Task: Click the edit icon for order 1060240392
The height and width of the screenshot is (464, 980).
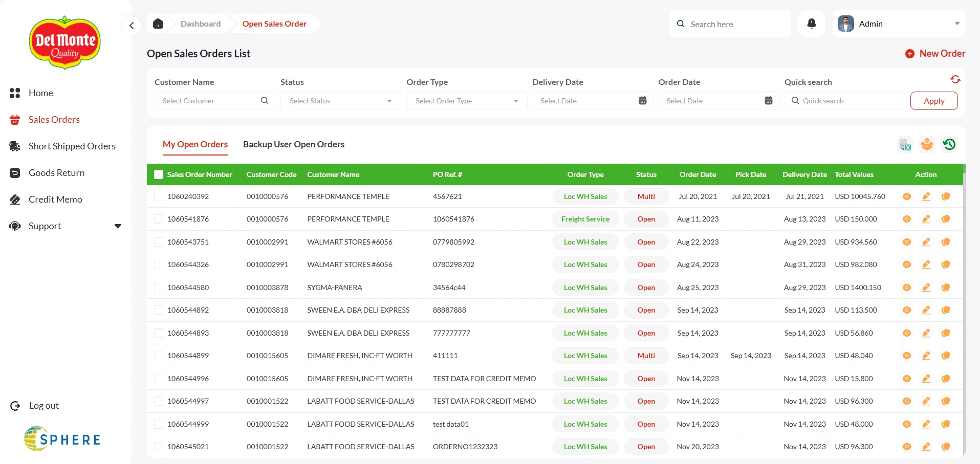Action: pos(926,196)
